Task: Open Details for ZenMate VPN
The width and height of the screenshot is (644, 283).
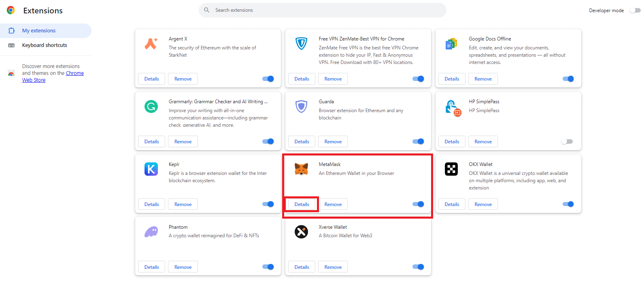Action: (x=302, y=79)
